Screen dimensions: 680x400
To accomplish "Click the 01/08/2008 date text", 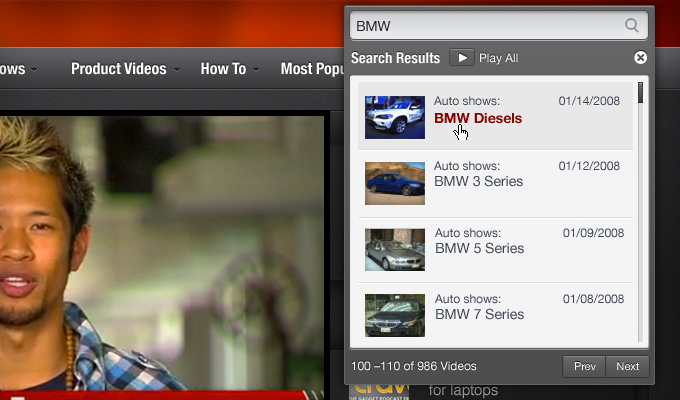I will tap(593, 299).
